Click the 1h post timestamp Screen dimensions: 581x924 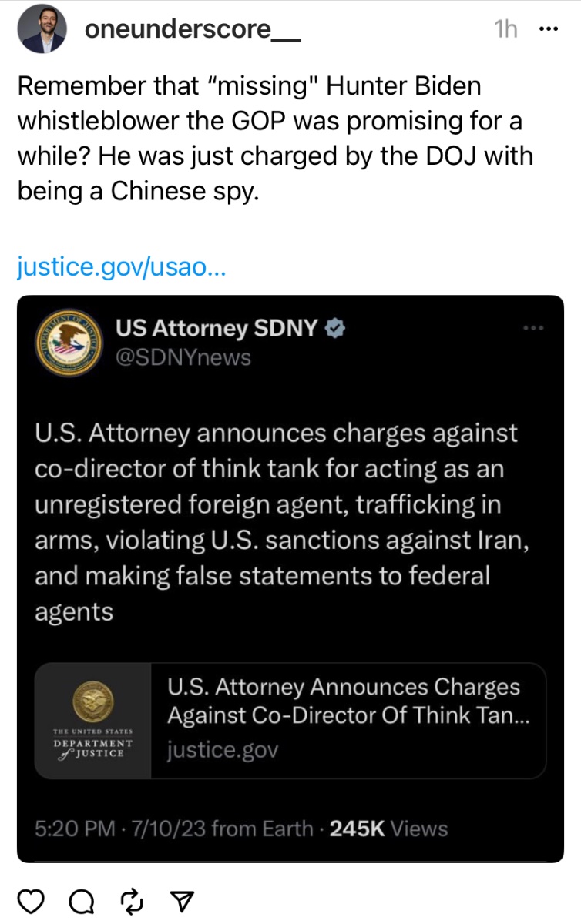505,30
